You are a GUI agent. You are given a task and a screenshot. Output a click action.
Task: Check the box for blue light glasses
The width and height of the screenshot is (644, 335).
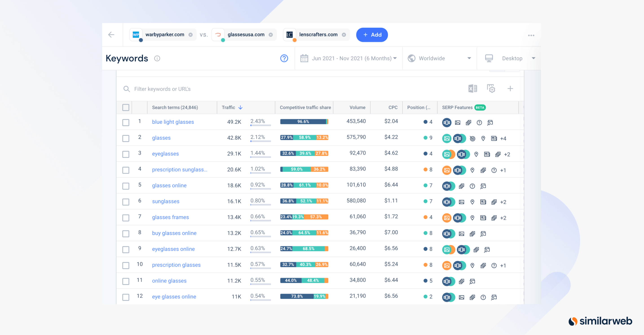pyautogui.click(x=126, y=123)
